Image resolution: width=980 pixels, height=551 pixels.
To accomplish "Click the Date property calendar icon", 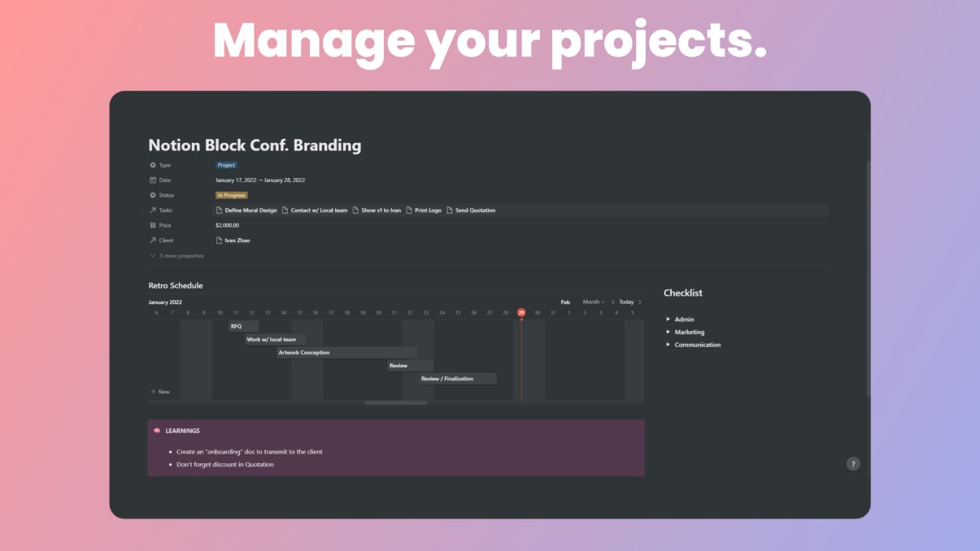I will coord(152,180).
